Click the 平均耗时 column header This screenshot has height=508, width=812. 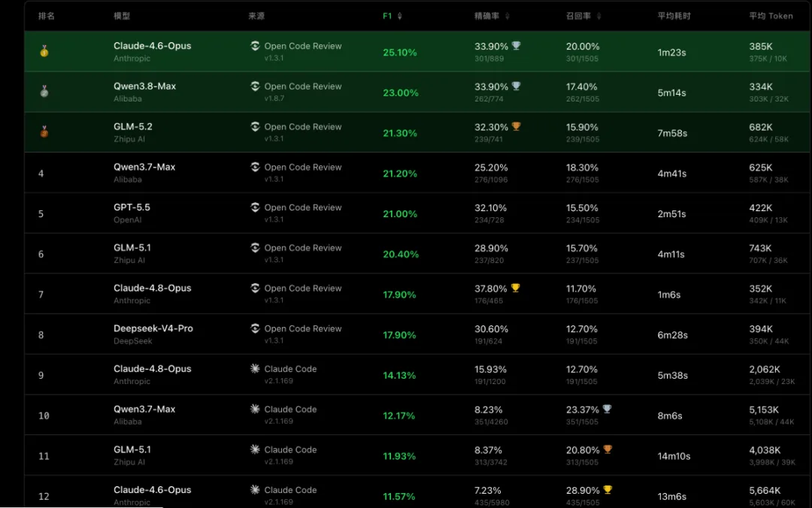point(674,16)
